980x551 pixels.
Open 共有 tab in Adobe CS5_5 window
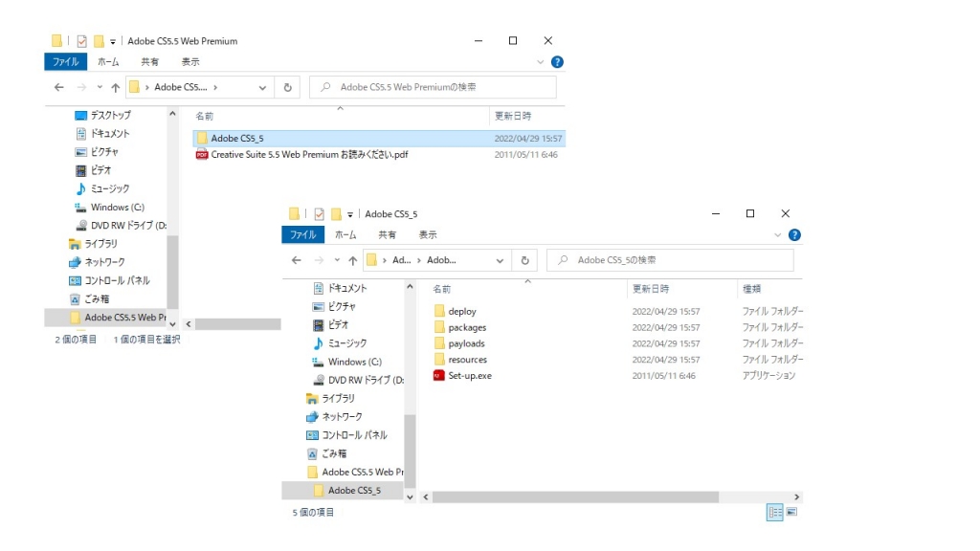pos(388,235)
